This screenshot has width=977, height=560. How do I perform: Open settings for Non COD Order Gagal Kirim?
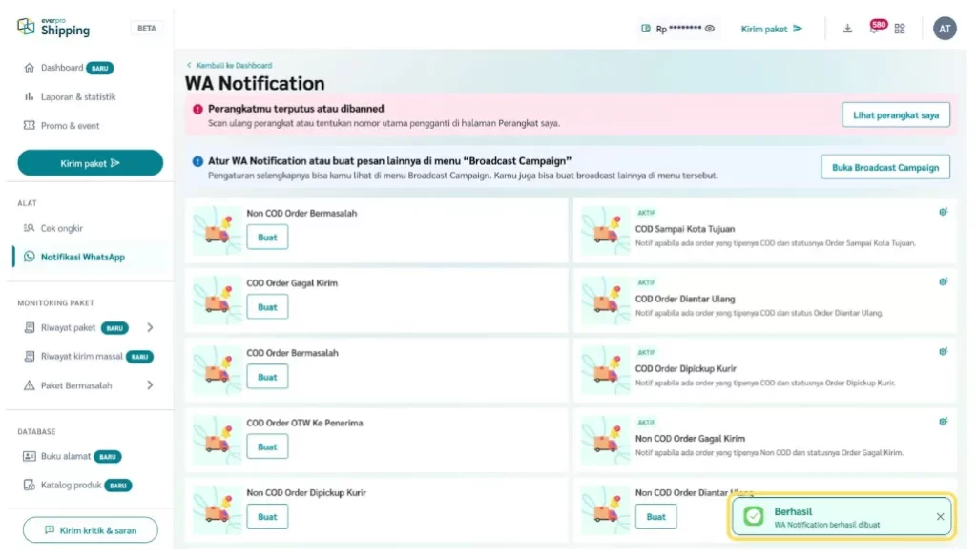(943, 421)
